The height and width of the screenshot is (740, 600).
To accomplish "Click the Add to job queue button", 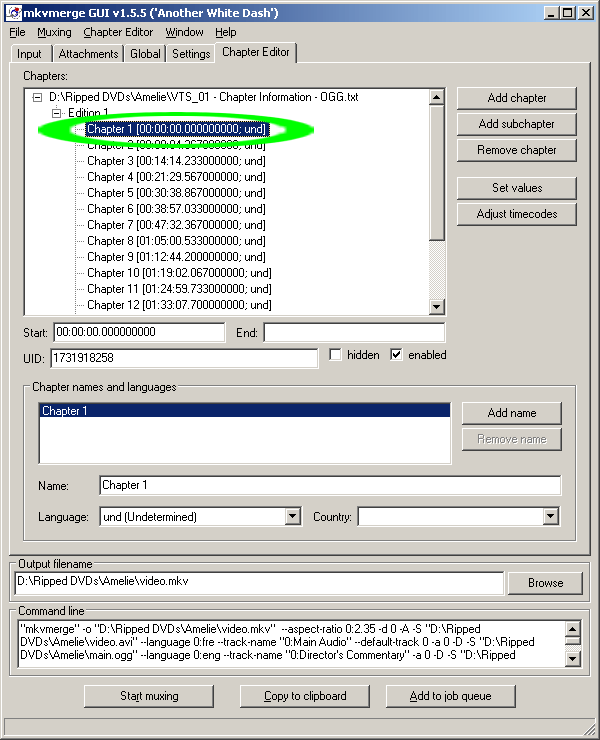I will pos(450,697).
